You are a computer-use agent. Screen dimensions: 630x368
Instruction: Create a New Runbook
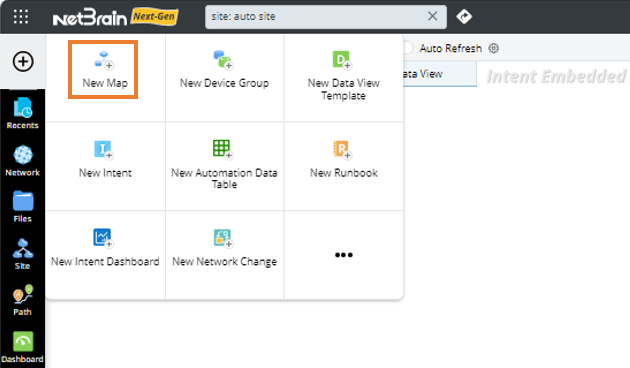[x=344, y=159]
